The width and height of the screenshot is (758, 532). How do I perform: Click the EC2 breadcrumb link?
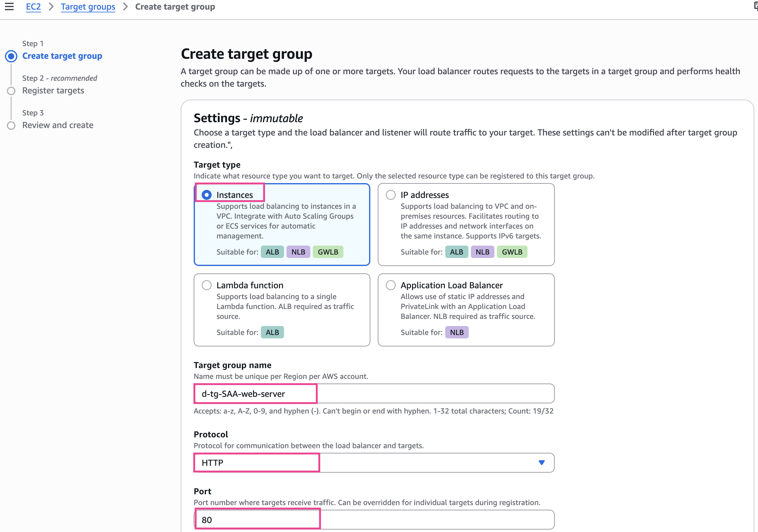[x=33, y=6]
